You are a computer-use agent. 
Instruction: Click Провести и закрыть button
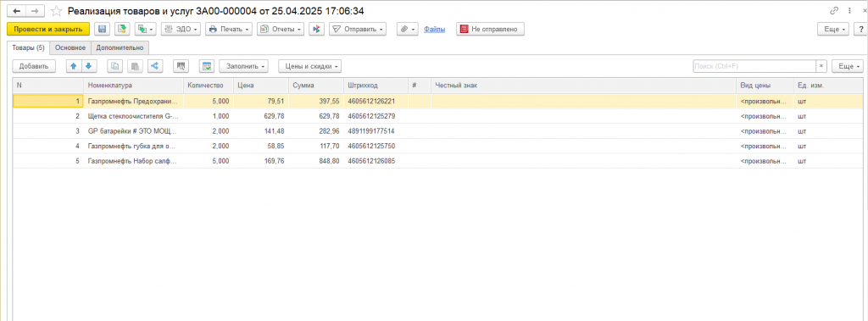coord(48,29)
